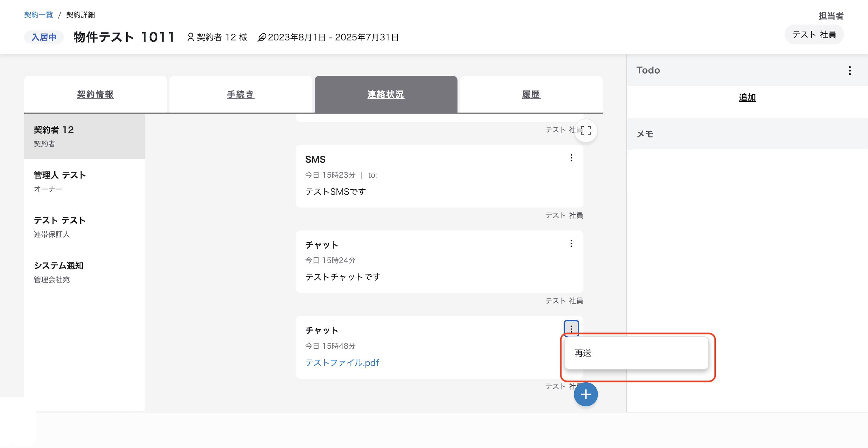Select contact 契約者 12 in the list

point(84,136)
